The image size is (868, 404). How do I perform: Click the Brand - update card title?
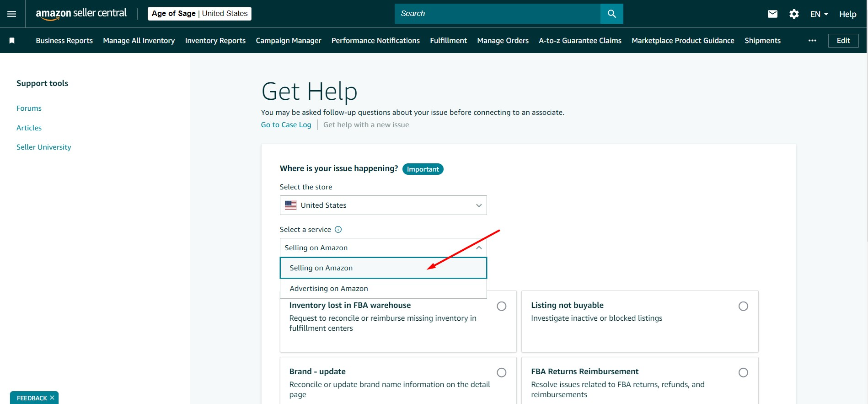(x=317, y=372)
